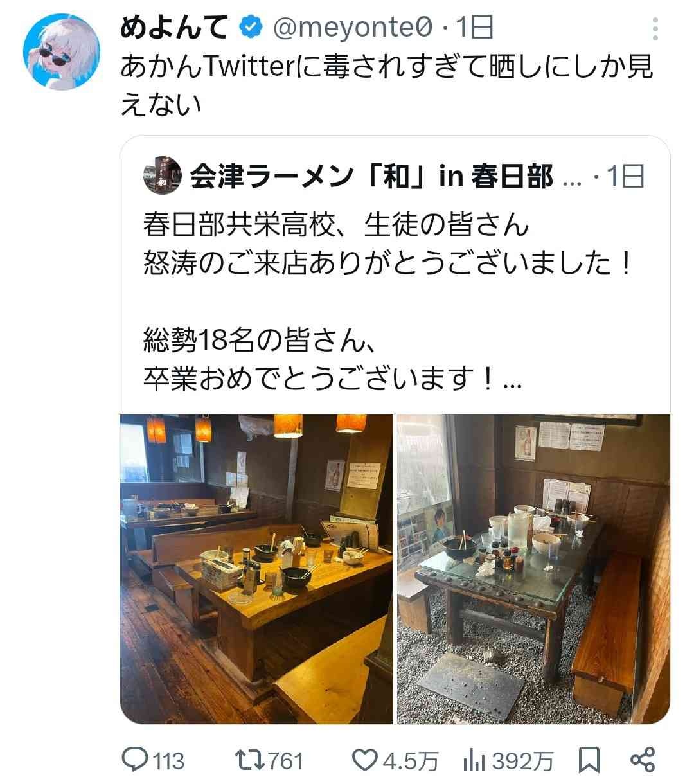
Task: Expand quoted tweet text ending 卒業おめでとうございます
Action: click(x=333, y=380)
